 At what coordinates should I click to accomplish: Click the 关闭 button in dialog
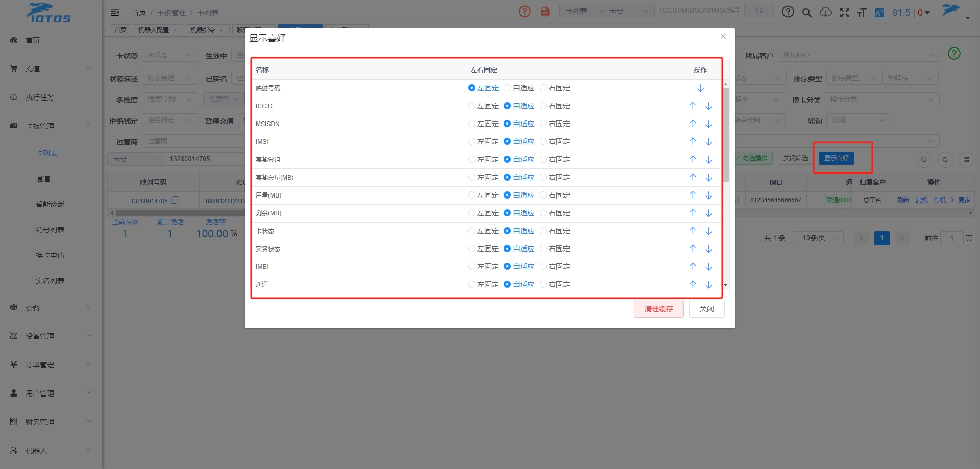(707, 309)
